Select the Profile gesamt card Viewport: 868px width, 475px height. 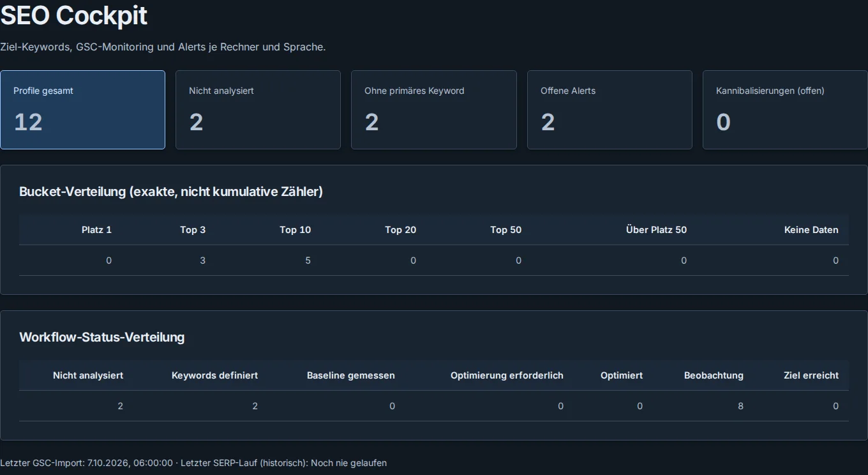(82, 110)
